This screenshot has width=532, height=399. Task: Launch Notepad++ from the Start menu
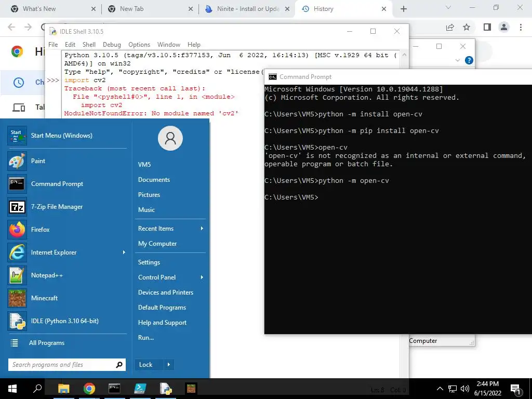(x=67, y=275)
